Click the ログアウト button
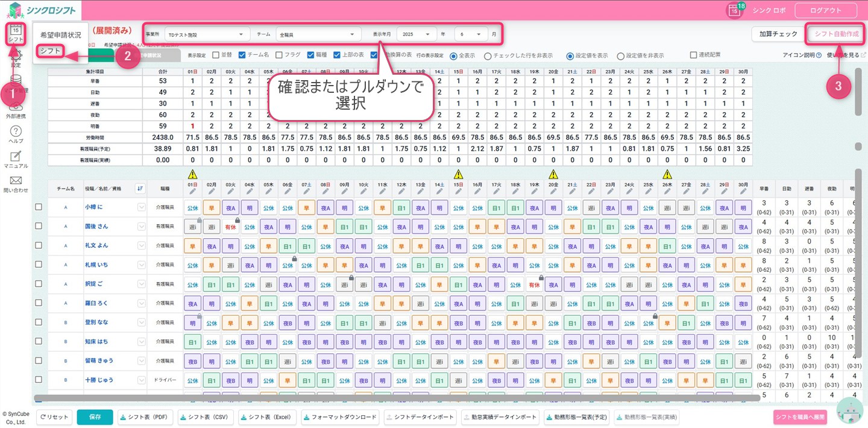The image size is (868, 428). point(826,10)
